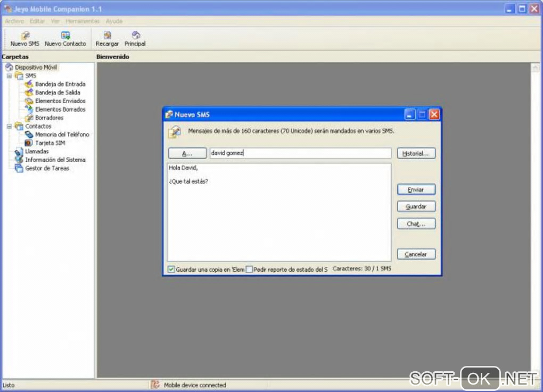
Task: Click the Borradores drafts icon
Action: 29,118
